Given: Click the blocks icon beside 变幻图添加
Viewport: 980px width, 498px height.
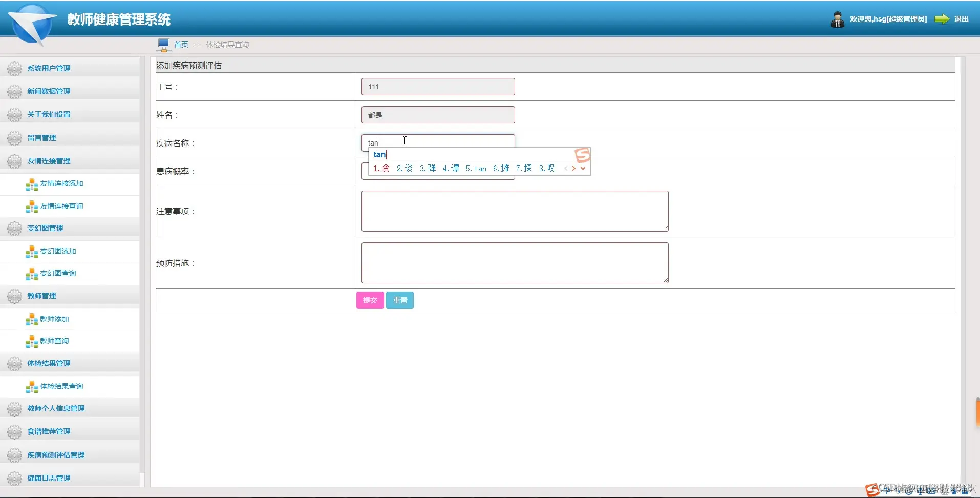Looking at the screenshot, I should click(x=32, y=252).
